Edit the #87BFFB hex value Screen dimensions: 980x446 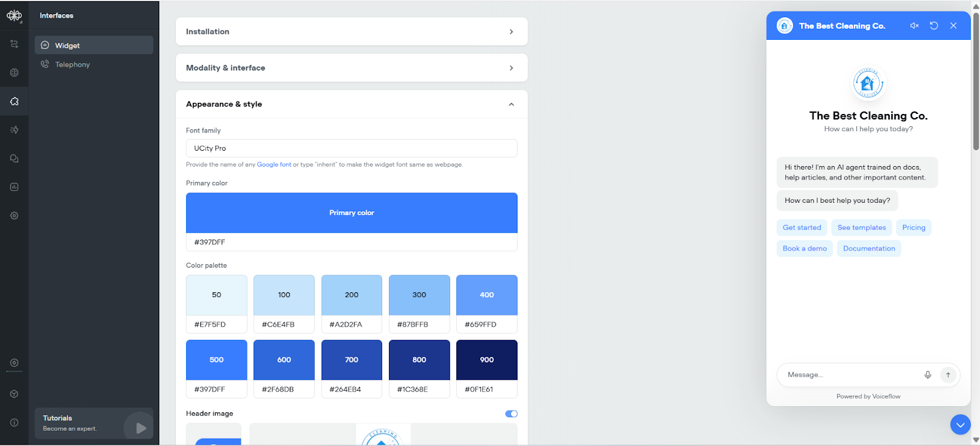tap(420, 324)
